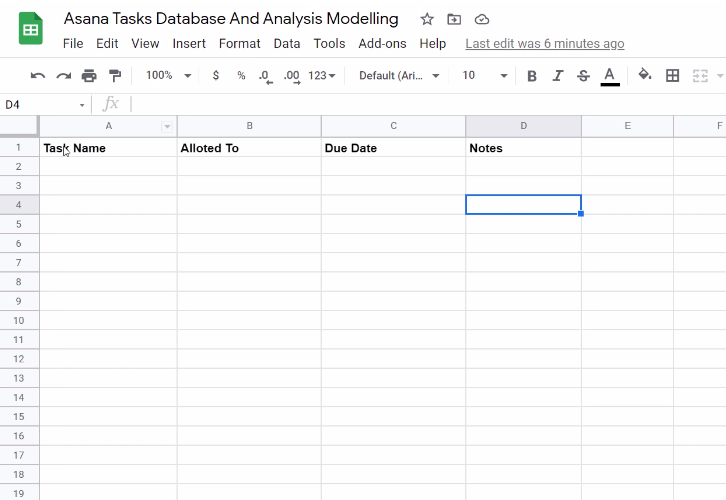
Task: Open the Format menu
Action: (x=239, y=44)
